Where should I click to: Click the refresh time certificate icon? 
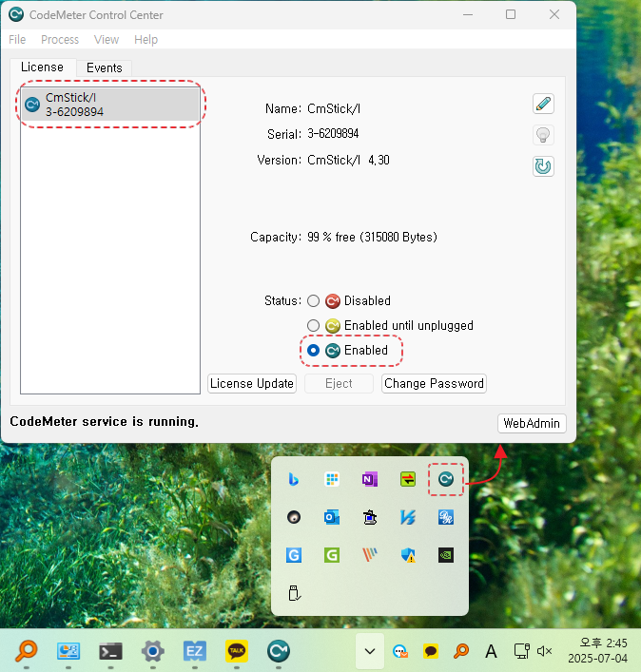[x=543, y=166]
